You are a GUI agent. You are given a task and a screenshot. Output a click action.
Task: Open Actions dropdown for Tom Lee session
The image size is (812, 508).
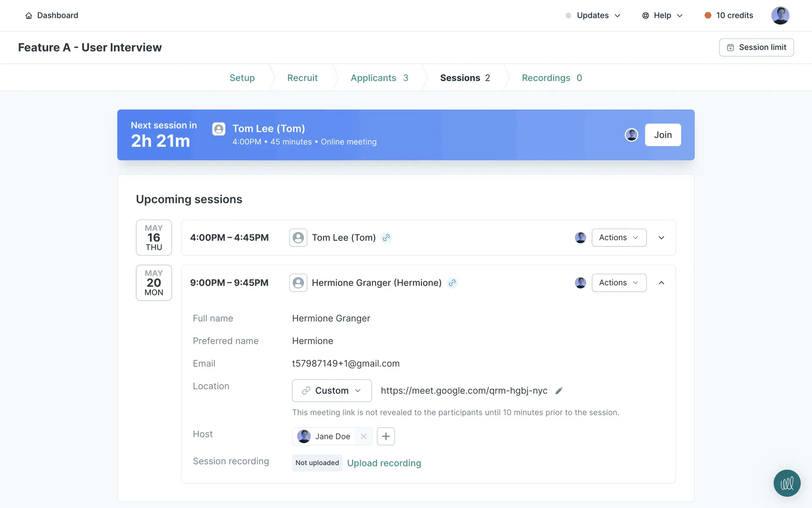click(619, 238)
